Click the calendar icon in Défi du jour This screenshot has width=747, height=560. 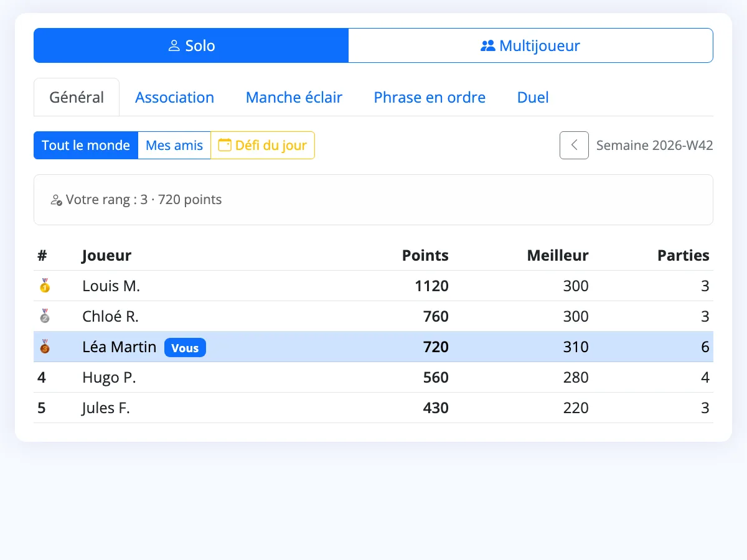tap(225, 145)
